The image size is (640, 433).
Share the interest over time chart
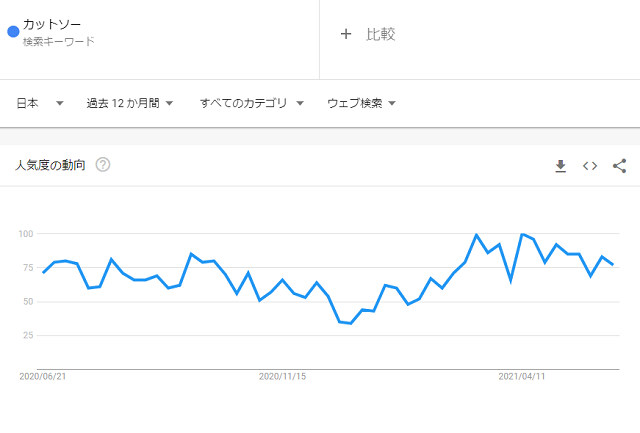point(619,166)
